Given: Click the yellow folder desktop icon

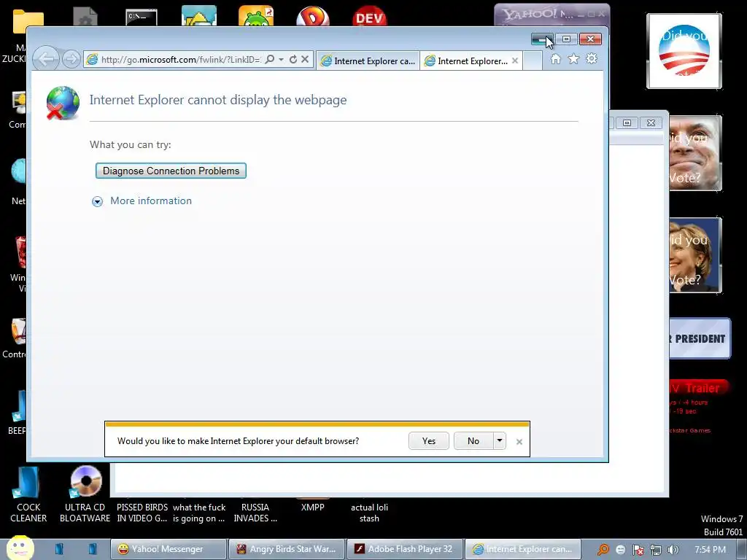Looking at the screenshot, I should (x=28, y=21).
